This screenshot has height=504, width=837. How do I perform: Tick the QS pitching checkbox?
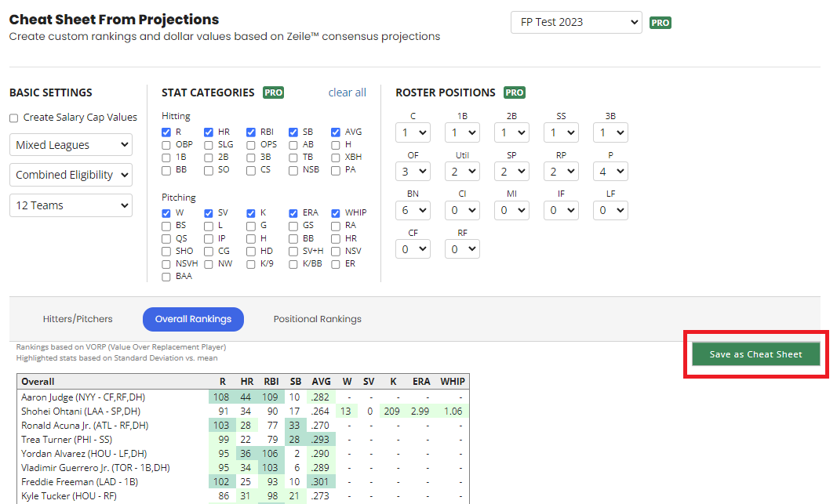coord(166,238)
